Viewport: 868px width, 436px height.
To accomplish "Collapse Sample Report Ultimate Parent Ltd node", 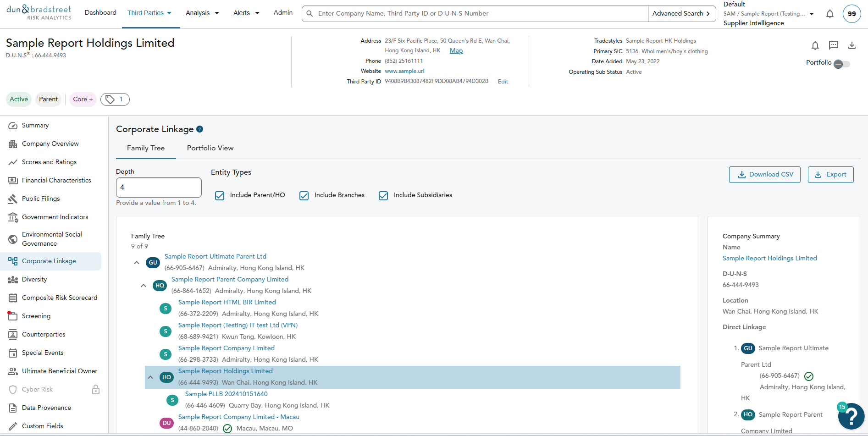I will pos(137,263).
